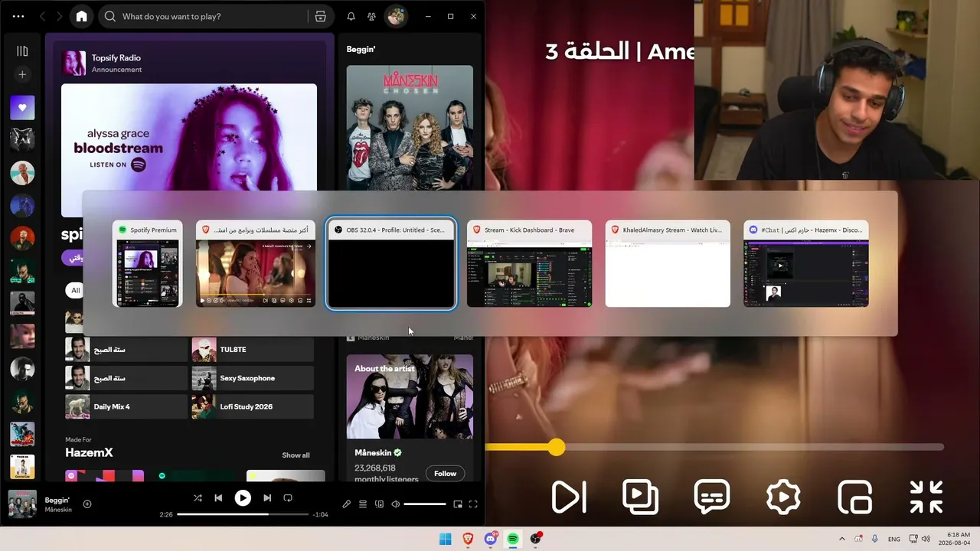Add Beggin' to Liked Songs

coord(87,504)
